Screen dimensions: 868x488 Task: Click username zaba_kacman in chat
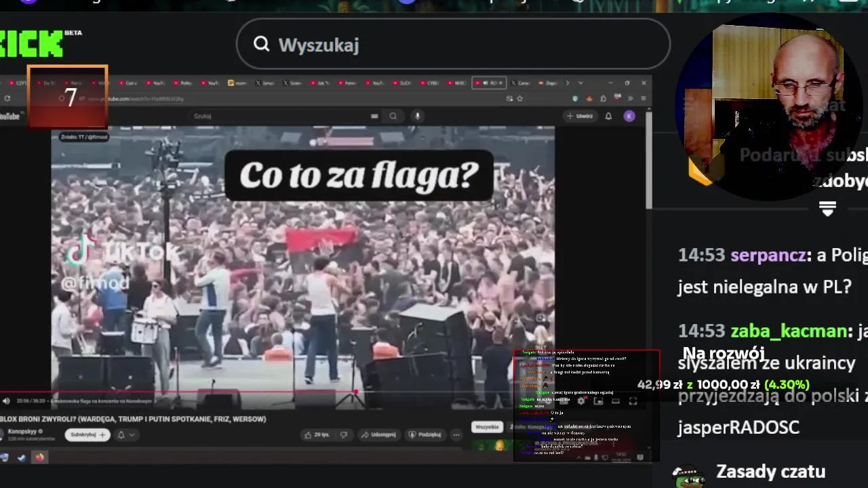point(789,331)
